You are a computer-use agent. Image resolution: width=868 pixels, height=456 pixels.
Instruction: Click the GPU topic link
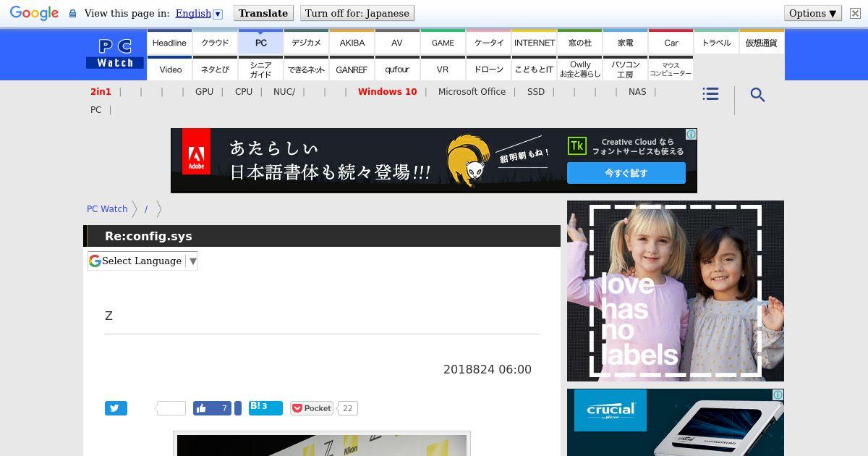(x=204, y=91)
